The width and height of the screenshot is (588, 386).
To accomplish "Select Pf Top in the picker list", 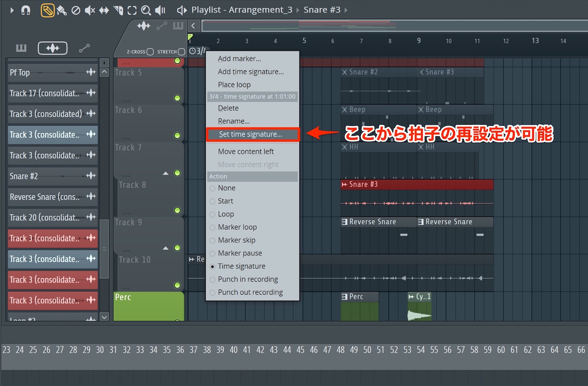I will click(x=53, y=72).
